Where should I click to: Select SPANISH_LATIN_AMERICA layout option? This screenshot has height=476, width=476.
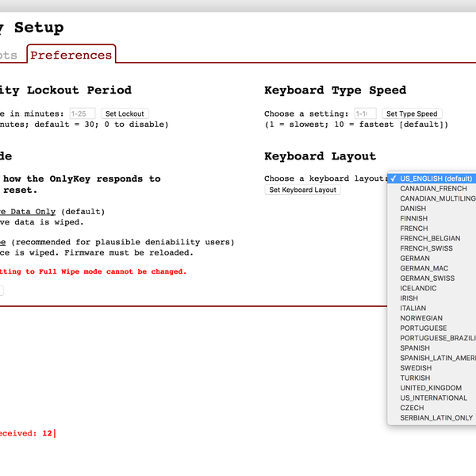pos(432,358)
